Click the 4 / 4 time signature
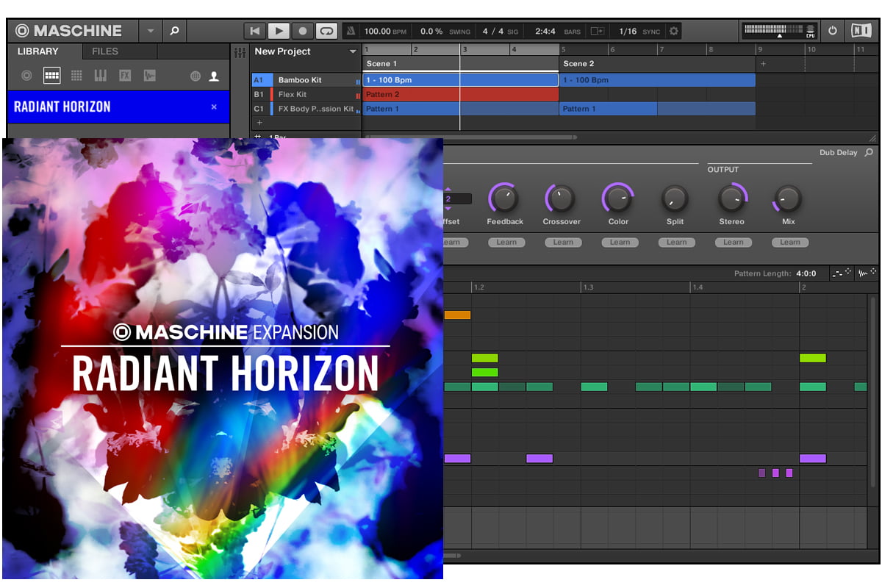This screenshot has width=882, height=588. pos(493,31)
